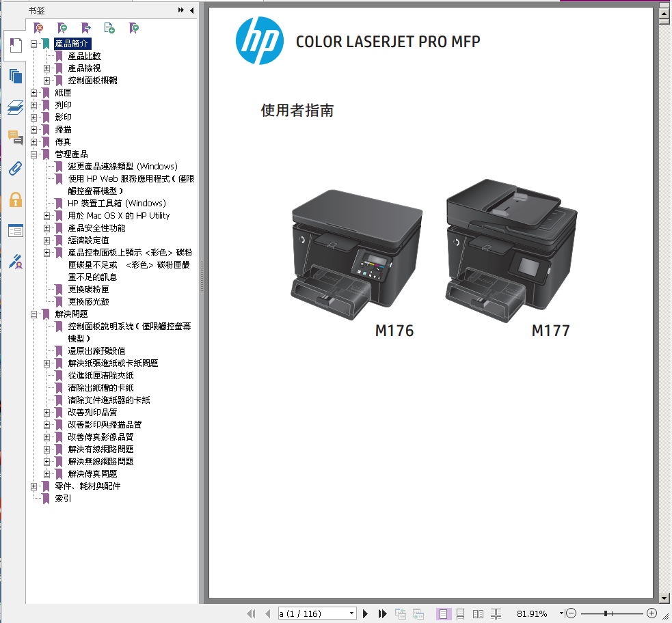Image resolution: width=672 pixels, height=623 pixels.
Task: Open the Layers sidebar panel
Action: [x=16, y=107]
